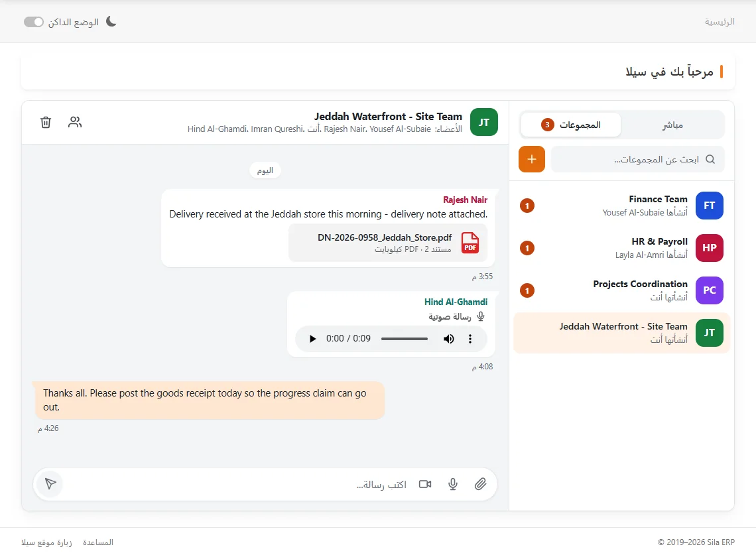The image size is (756, 557).
Task: Click the 'Thanks all' sent message bubble
Action: (210, 401)
